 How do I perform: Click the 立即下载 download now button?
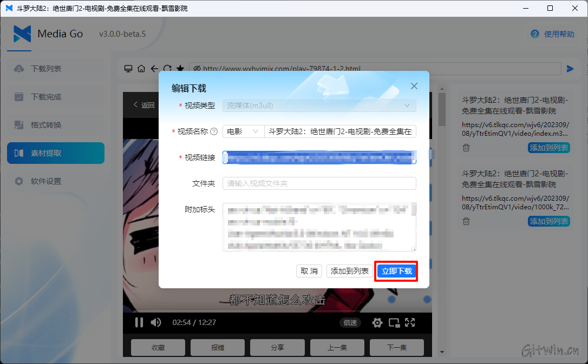(396, 271)
